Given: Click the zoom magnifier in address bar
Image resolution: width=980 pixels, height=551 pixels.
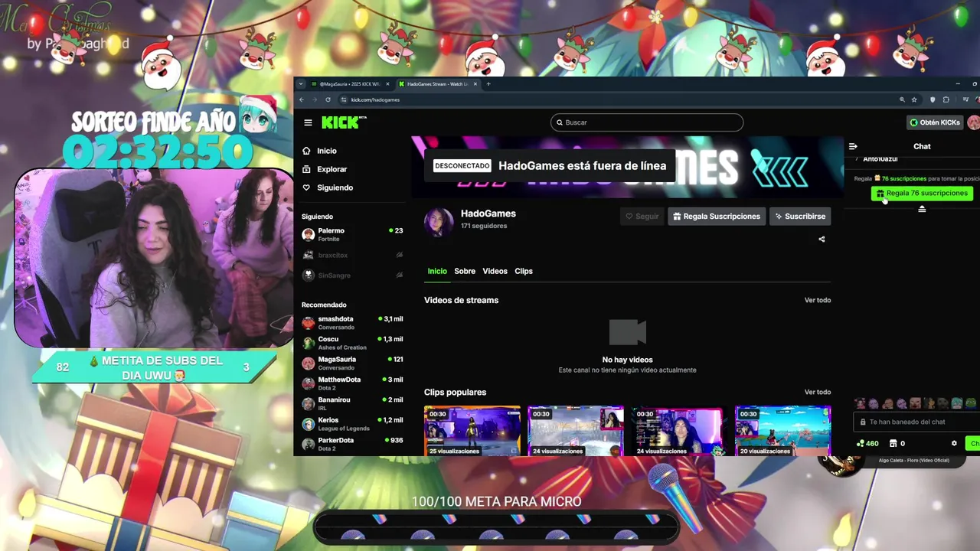Looking at the screenshot, I should click(x=903, y=99).
